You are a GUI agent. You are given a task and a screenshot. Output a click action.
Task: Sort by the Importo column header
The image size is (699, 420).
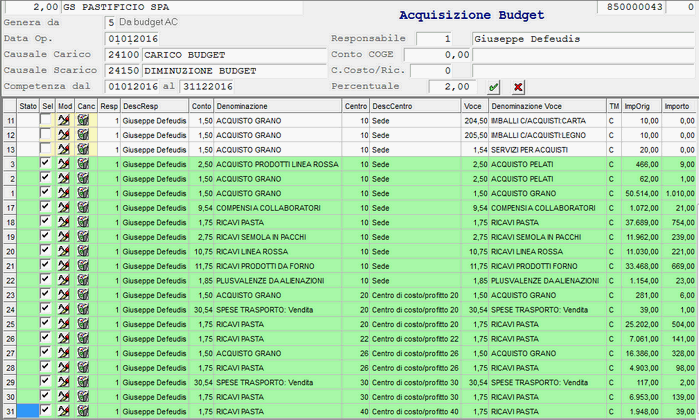click(678, 106)
